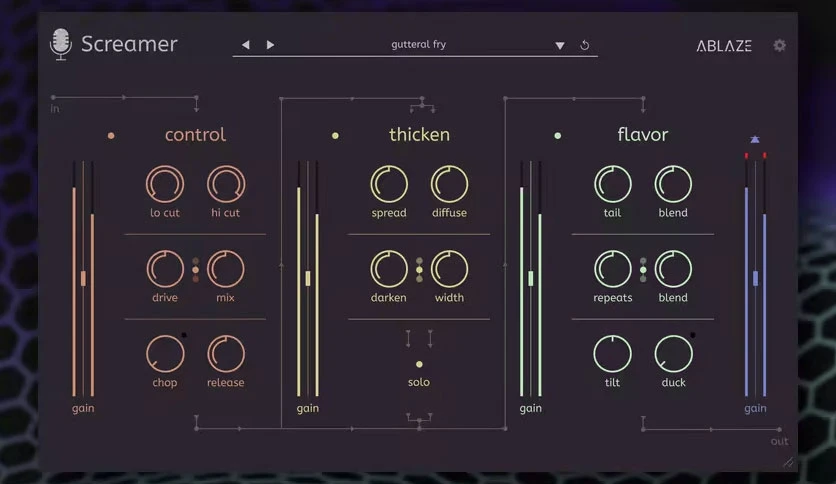Click the control section gain slider handle

tap(83, 278)
